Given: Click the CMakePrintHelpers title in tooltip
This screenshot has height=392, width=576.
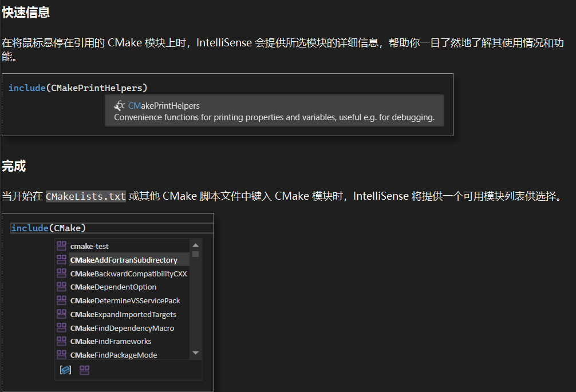Looking at the screenshot, I should coord(164,106).
